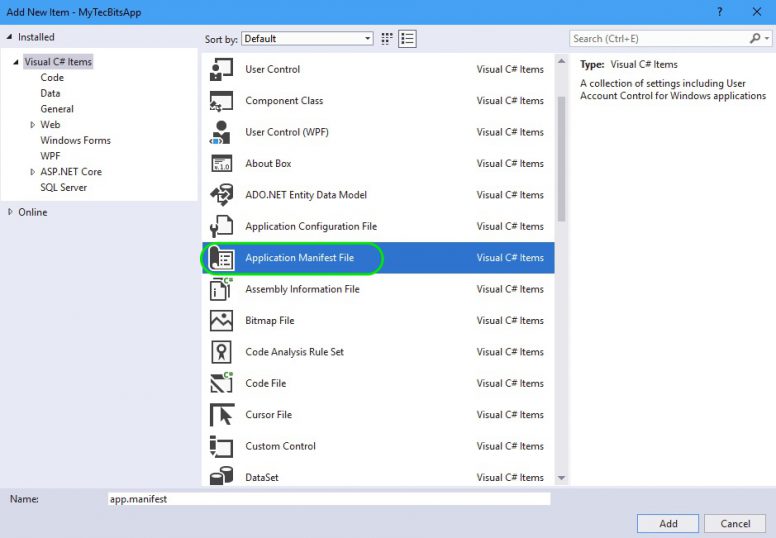Open the search options dropdown arrow

[767, 39]
